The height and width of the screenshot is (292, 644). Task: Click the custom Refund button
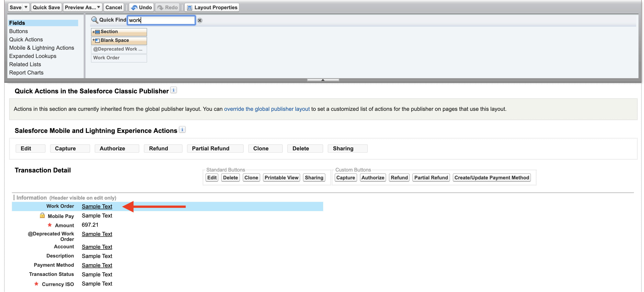click(399, 177)
